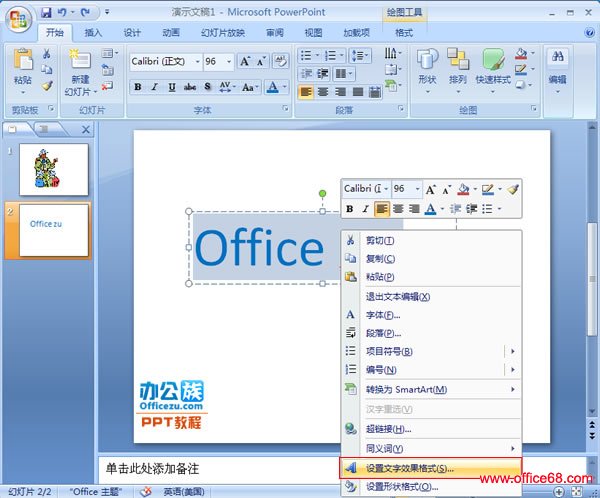Viewport: 600px width, 498px height.
Task: Open mini toolbar font size dropdown
Action: coord(417,189)
